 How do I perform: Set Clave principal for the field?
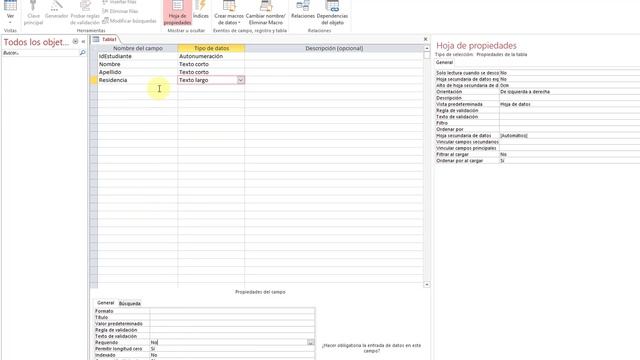tap(33, 13)
